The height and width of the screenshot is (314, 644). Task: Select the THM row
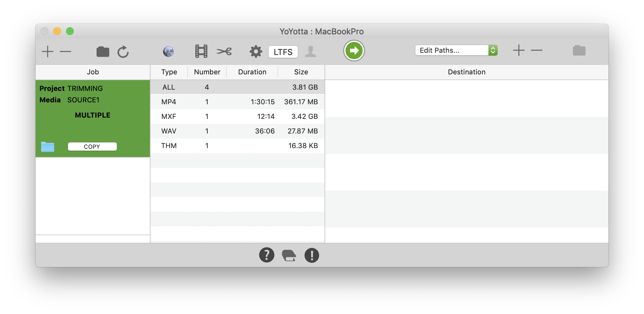point(238,146)
